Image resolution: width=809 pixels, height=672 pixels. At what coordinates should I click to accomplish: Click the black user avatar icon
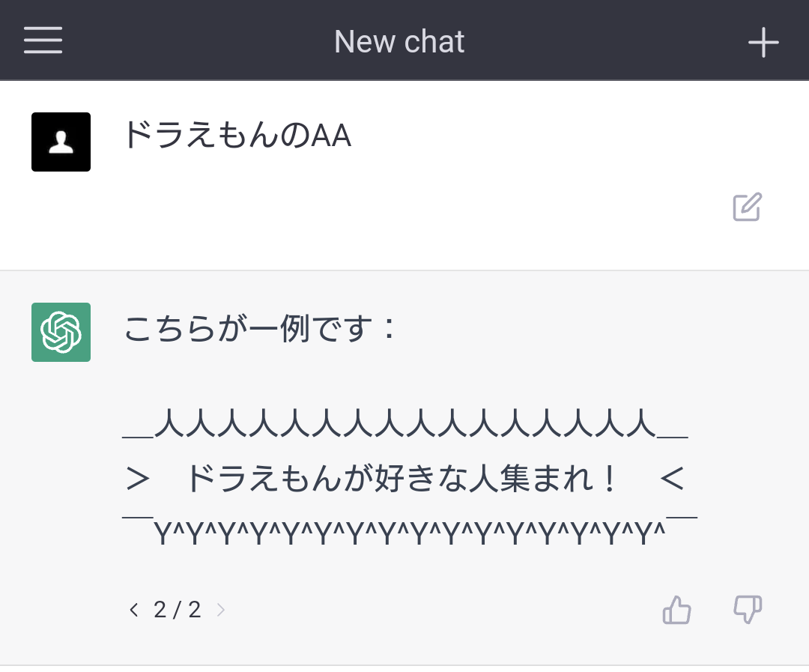pos(61,142)
